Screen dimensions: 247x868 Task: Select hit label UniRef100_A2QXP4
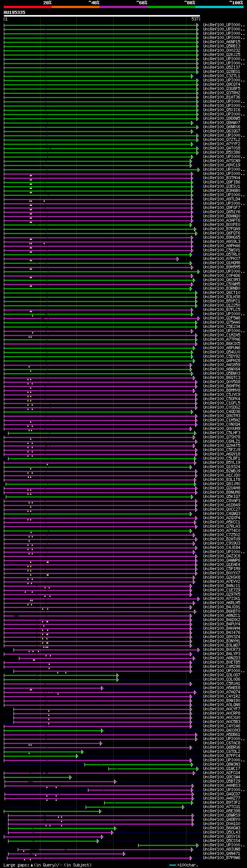coord(222,518)
